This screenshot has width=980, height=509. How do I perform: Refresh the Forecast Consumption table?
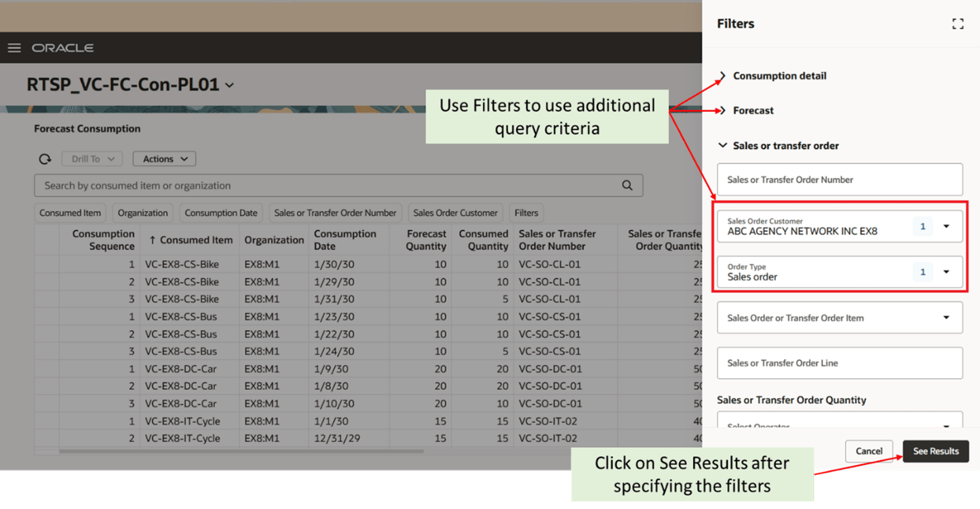(x=45, y=159)
